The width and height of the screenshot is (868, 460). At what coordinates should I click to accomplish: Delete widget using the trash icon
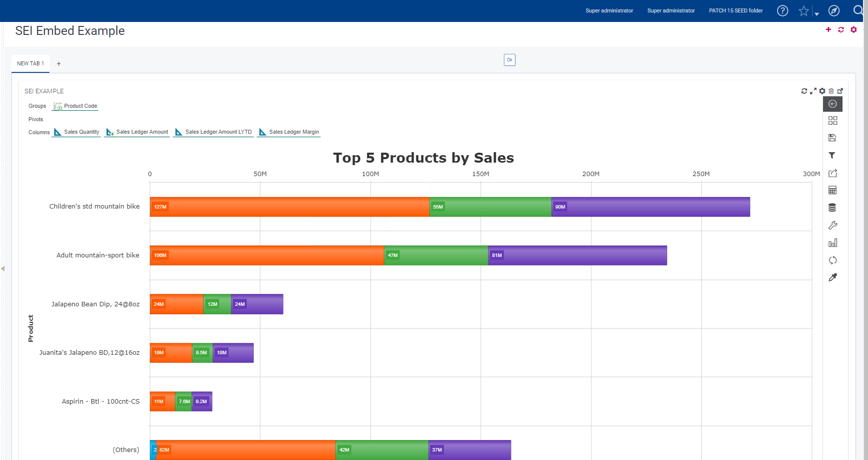[831, 91]
